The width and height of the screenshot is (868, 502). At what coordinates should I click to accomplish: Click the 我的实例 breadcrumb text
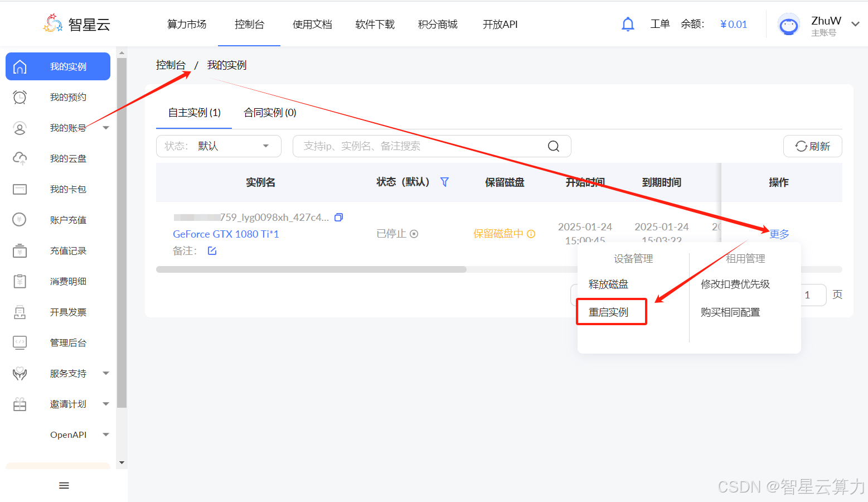[227, 65]
